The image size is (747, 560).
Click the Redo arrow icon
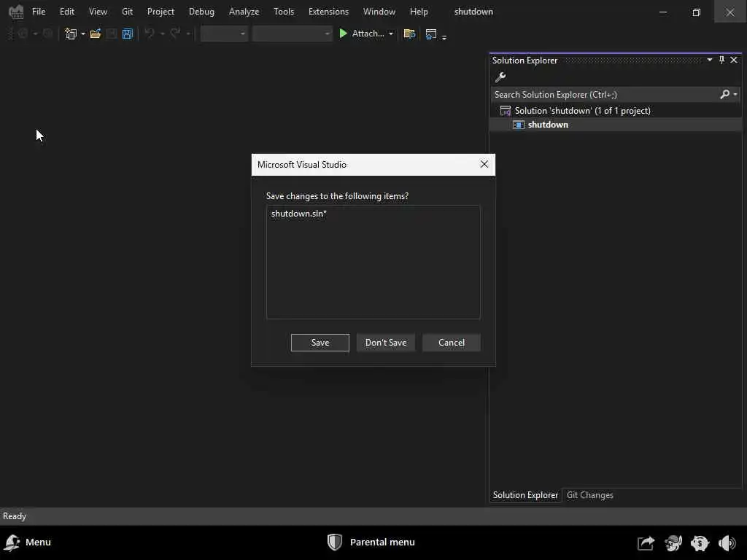(175, 34)
